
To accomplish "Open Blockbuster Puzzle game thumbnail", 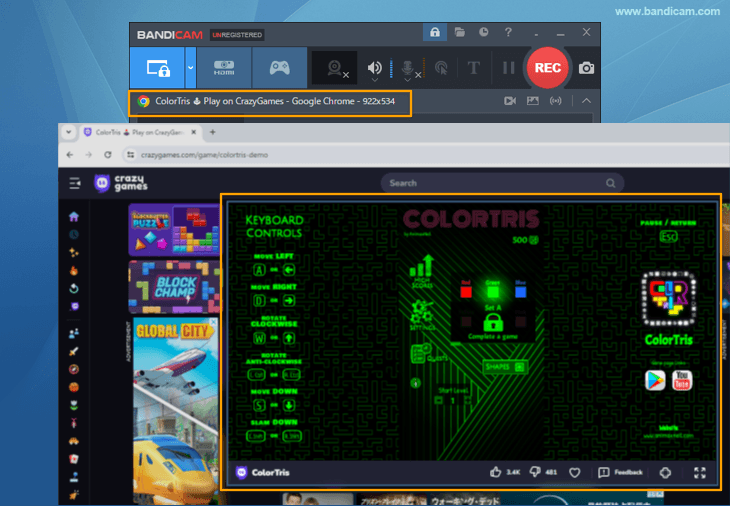I will coord(174,230).
